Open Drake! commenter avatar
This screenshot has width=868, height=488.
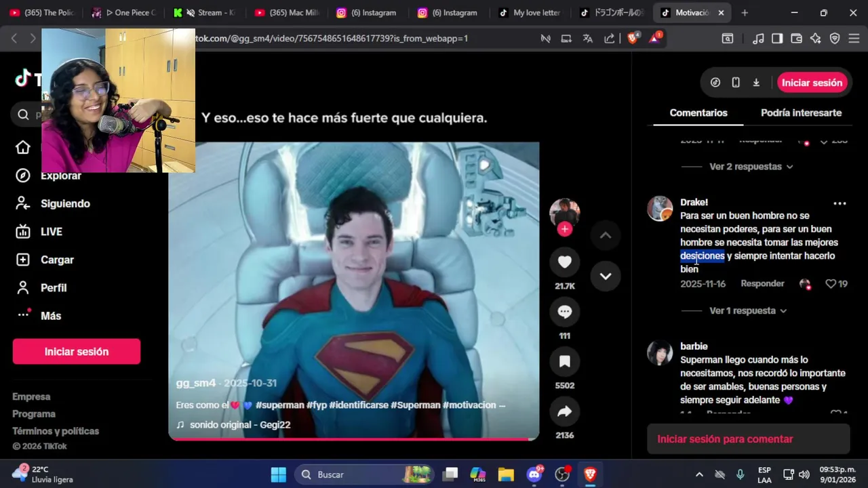coord(660,209)
